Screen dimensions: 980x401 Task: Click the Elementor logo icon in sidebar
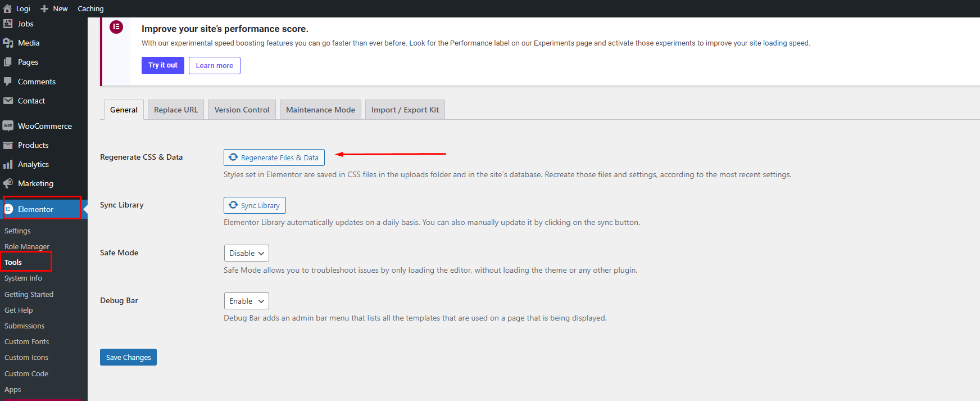(8, 209)
